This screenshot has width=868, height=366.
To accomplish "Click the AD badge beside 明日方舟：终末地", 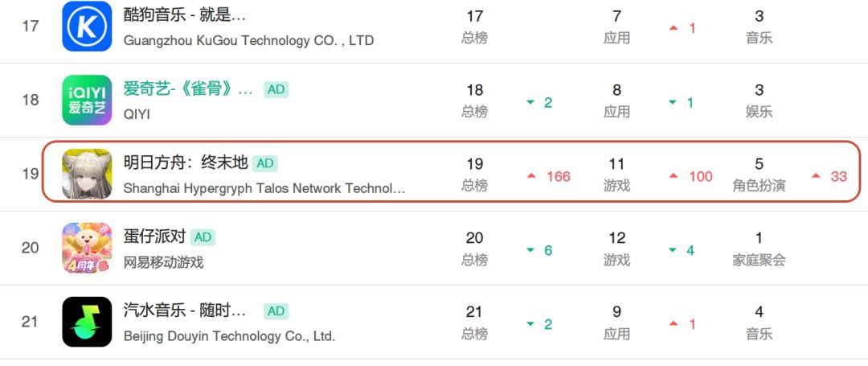I will (264, 163).
